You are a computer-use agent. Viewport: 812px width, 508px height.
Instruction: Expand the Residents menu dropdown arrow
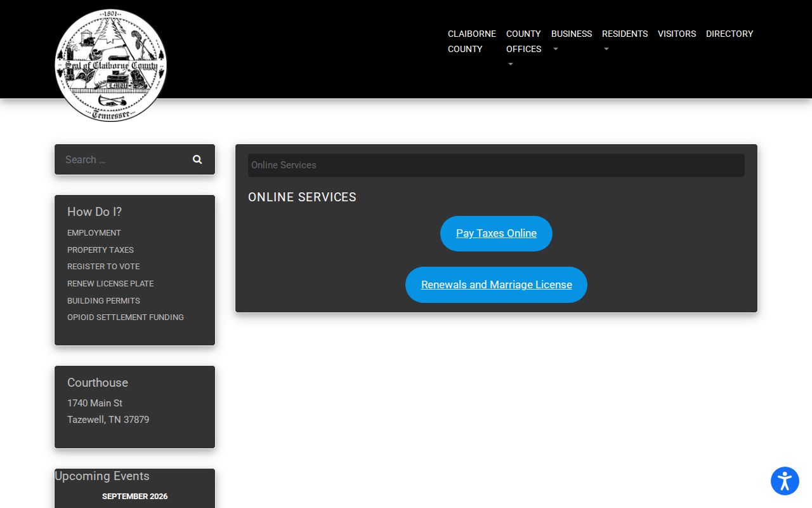606,49
